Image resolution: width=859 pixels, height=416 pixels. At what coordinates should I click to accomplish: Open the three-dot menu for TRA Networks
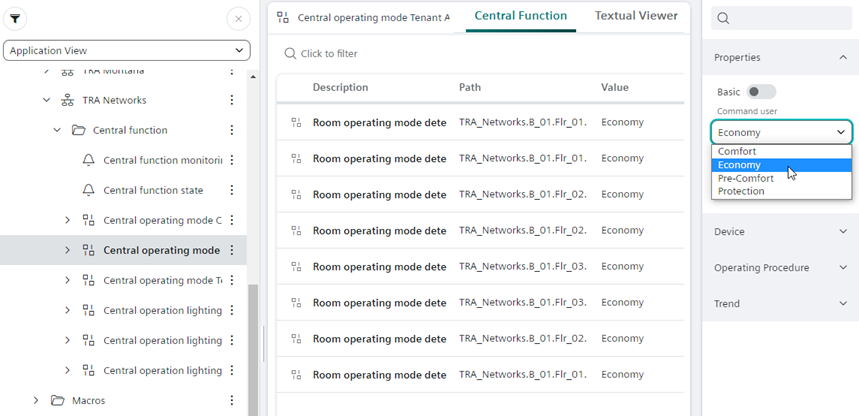point(232,100)
